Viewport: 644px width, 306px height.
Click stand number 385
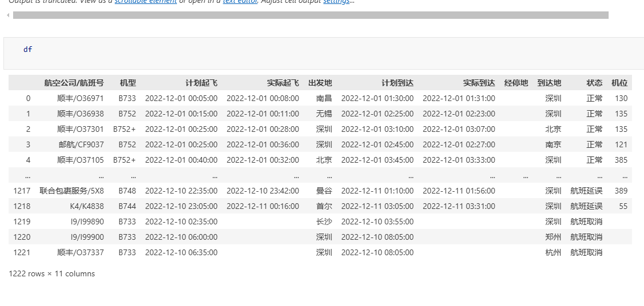tap(621, 160)
